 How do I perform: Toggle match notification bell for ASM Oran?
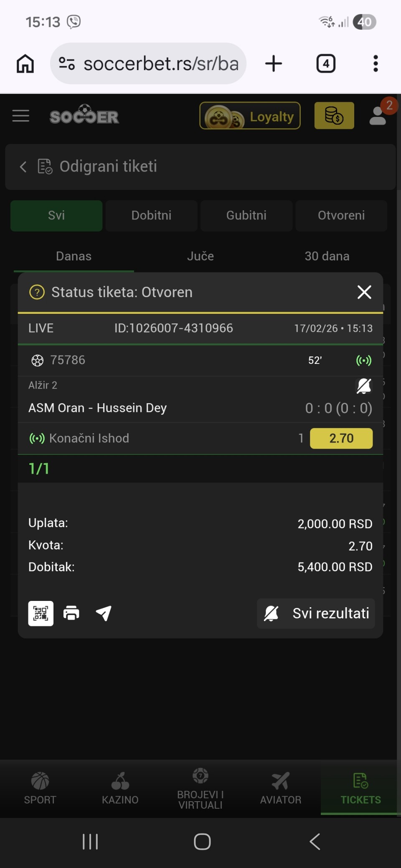pyautogui.click(x=363, y=386)
